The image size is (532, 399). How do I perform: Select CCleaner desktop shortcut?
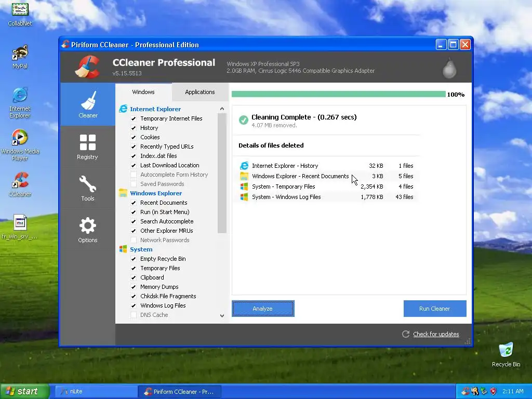(20, 184)
